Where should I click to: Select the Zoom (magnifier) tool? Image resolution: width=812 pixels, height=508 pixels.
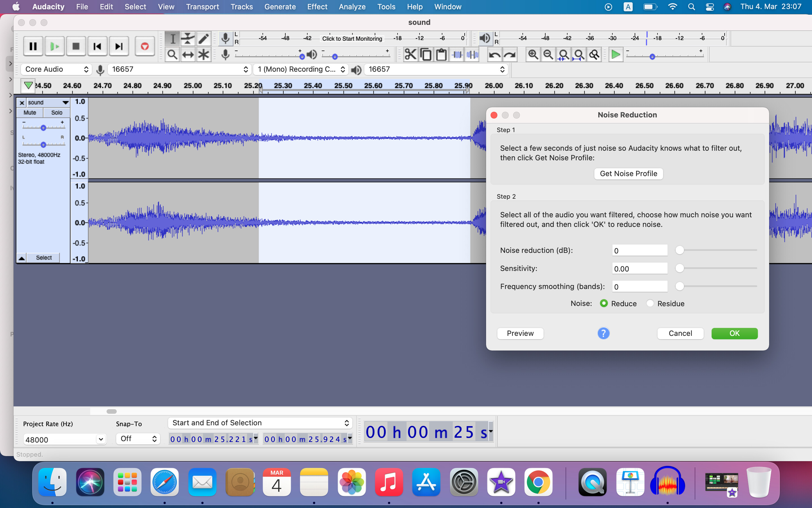(x=173, y=54)
